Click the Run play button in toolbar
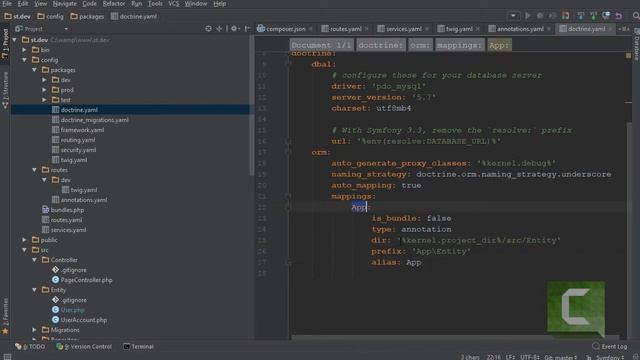The image size is (640, 360). click(x=528, y=16)
